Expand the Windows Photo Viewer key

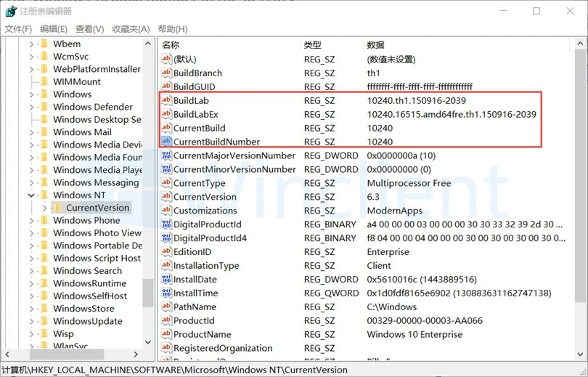click(x=31, y=233)
